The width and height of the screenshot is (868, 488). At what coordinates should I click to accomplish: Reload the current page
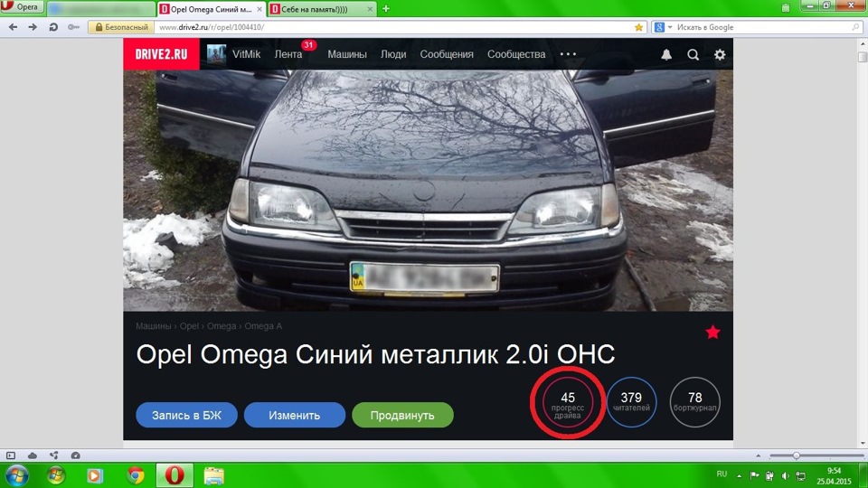click(53, 26)
